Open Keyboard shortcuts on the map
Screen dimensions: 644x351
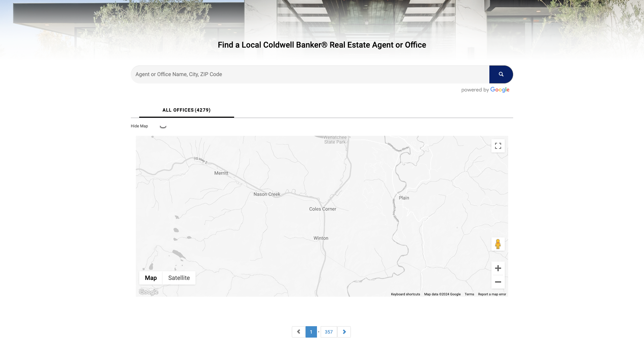[406, 294]
